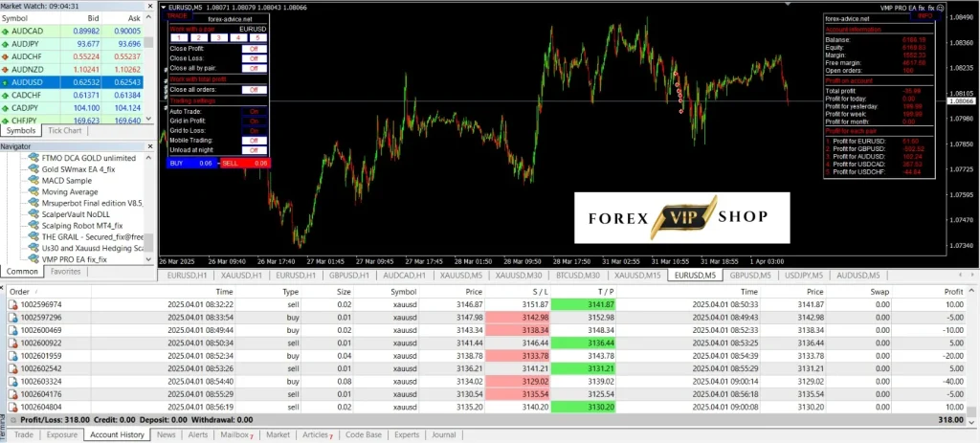The height and width of the screenshot is (443, 980).
Task: Select pair button 5 in EA panel
Action: coord(258,37)
